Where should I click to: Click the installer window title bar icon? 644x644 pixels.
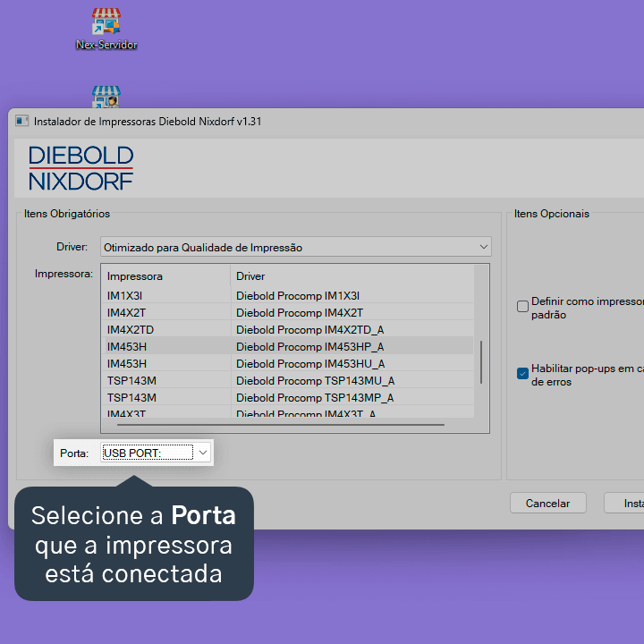click(21, 121)
